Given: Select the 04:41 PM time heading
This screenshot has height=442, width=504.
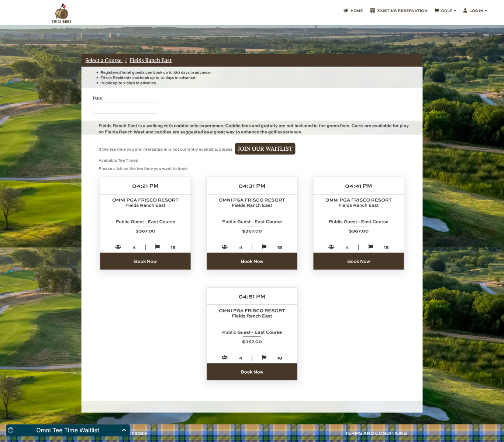Looking at the screenshot, I should point(359,186).
